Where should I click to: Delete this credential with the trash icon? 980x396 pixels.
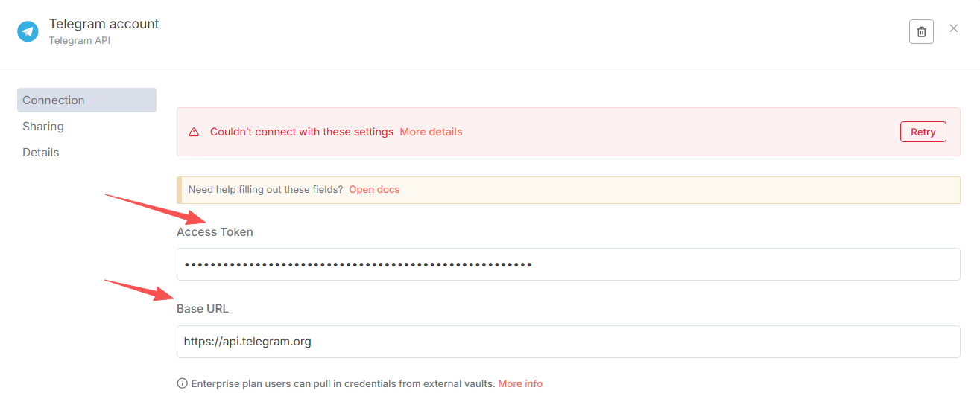pyautogui.click(x=921, y=31)
